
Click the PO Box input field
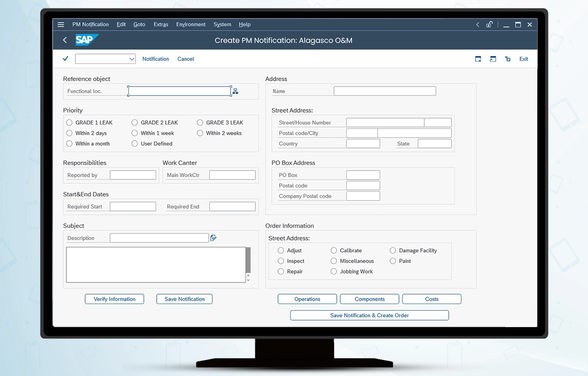tap(363, 175)
